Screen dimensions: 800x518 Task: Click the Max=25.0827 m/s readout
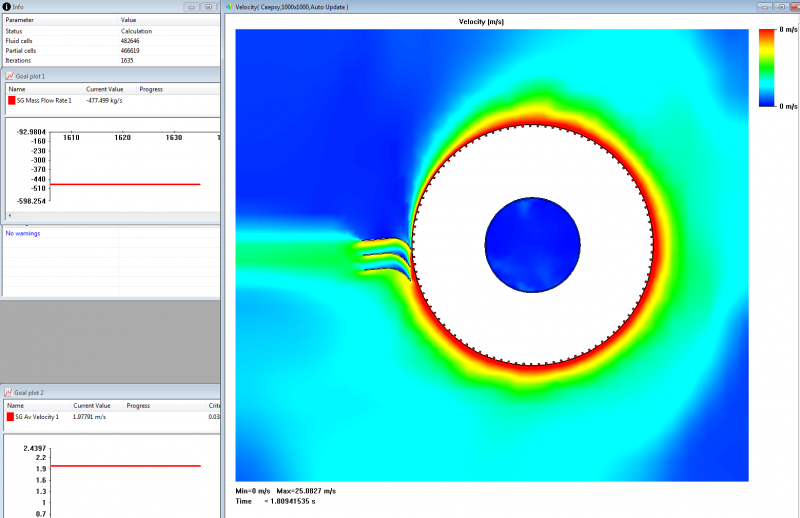(306, 491)
